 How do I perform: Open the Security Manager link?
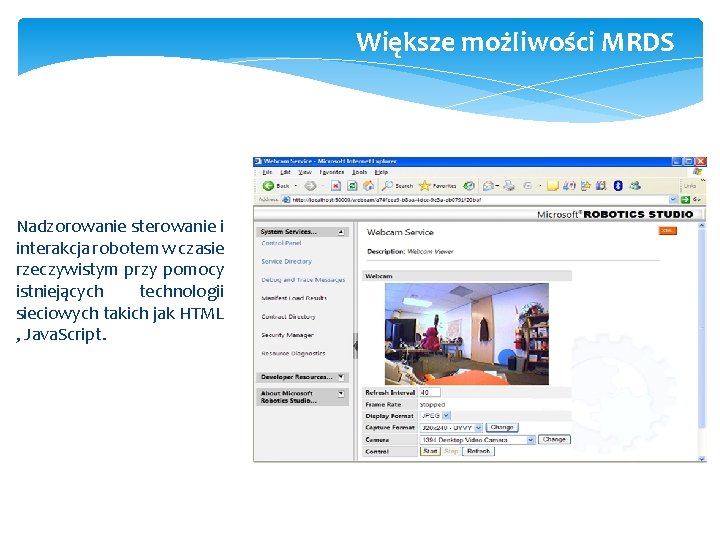click(287, 335)
